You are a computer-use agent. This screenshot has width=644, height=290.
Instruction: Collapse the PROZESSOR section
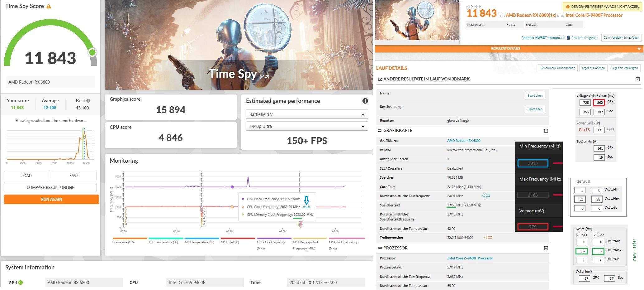click(546, 248)
